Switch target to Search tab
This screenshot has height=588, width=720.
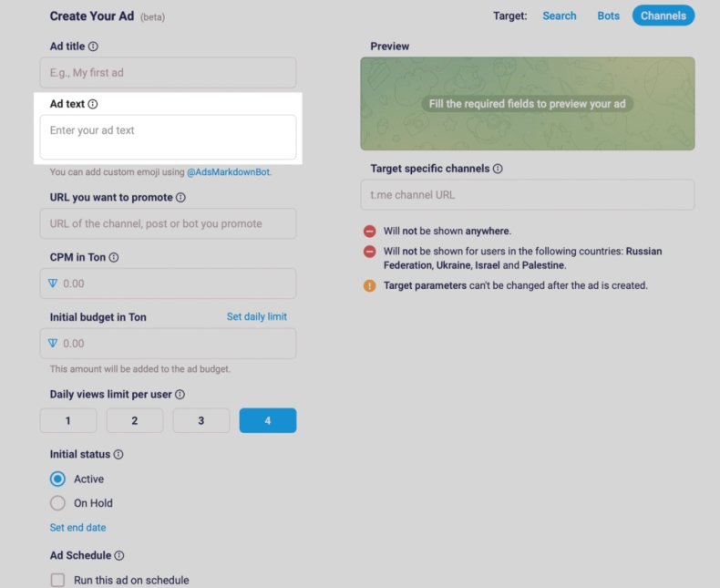(560, 15)
